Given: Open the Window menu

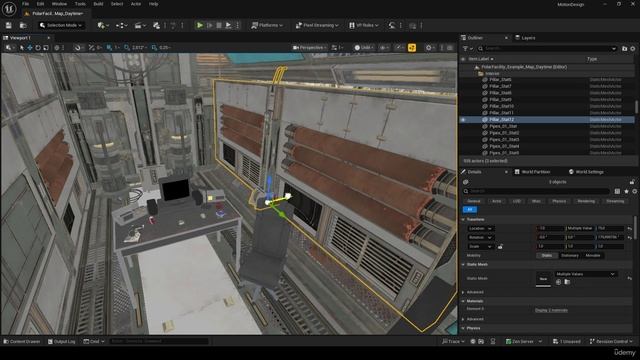Looking at the screenshot, I should click(x=59, y=4).
